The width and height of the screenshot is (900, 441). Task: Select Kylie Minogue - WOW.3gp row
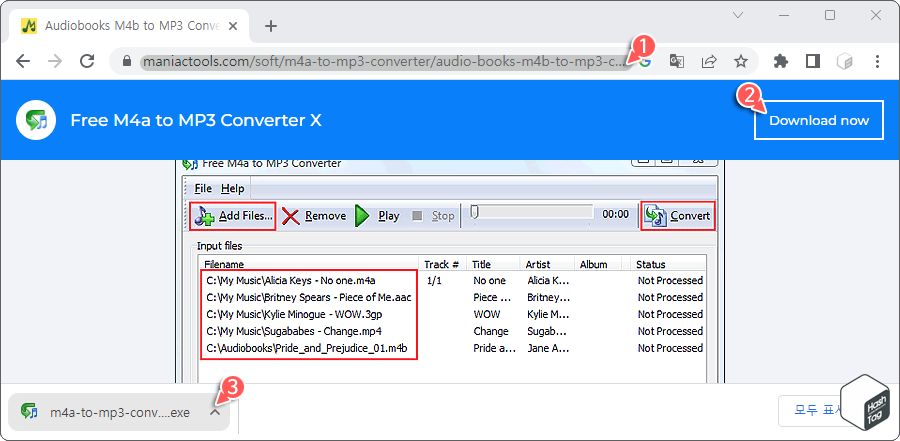[294, 314]
